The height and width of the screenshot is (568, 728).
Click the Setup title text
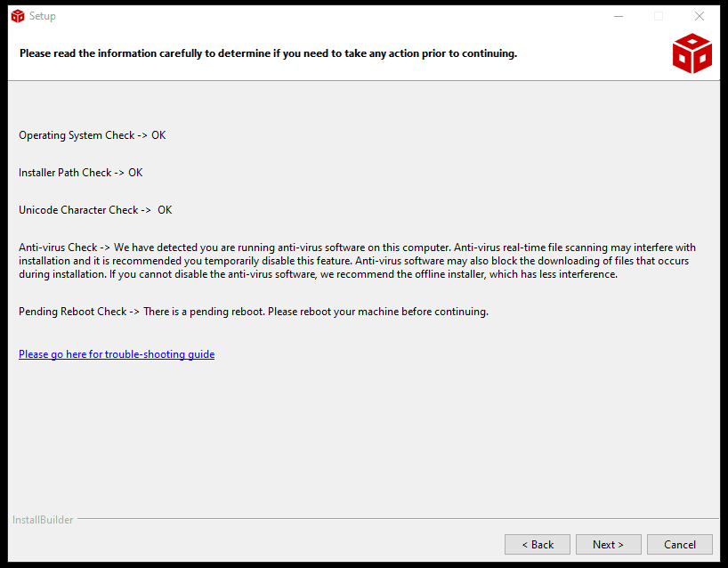coord(43,16)
